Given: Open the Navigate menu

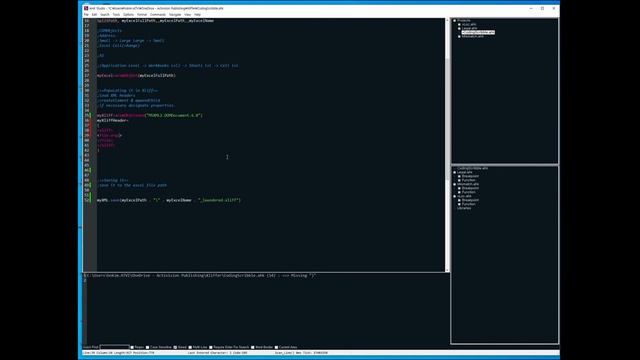Looking at the screenshot, I should (x=175, y=15).
